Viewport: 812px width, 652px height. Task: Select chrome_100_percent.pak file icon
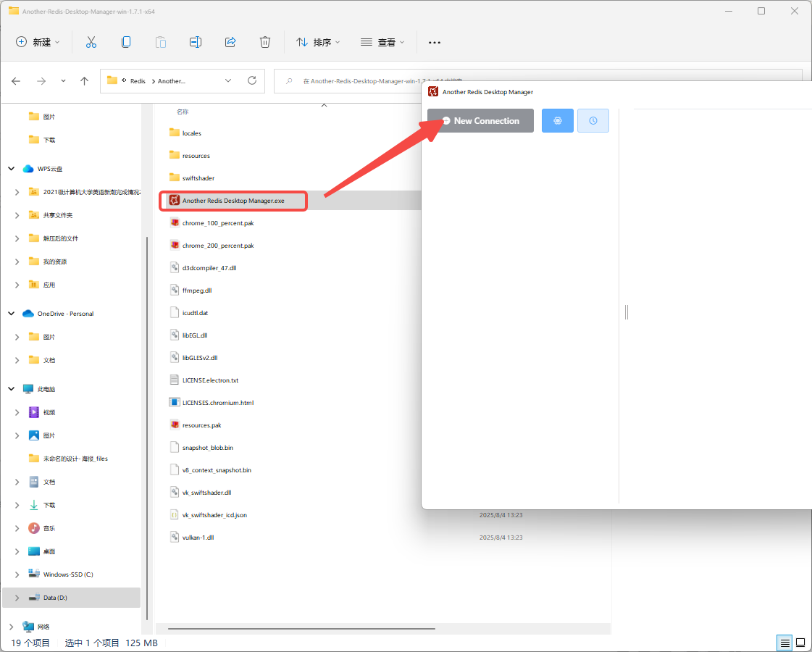(x=175, y=222)
